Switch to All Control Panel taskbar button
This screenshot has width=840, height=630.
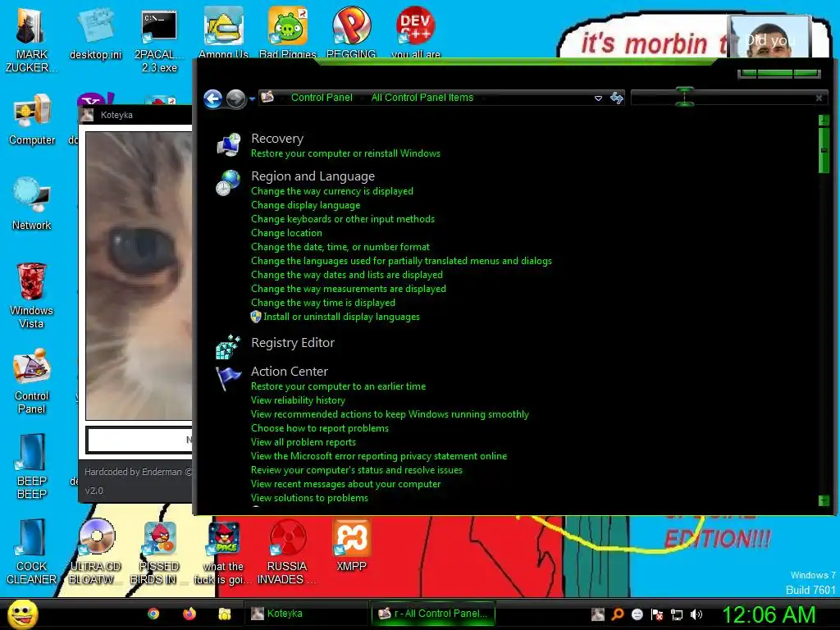pos(433,614)
